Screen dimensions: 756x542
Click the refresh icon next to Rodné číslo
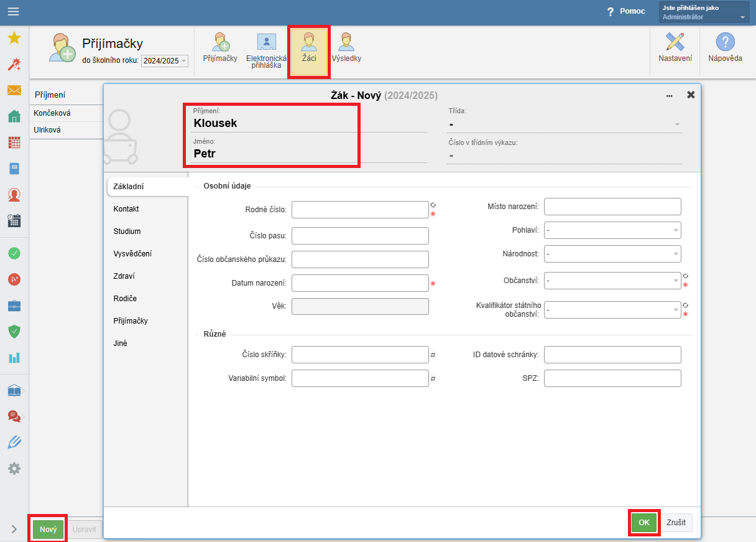pyautogui.click(x=433, y=205)
